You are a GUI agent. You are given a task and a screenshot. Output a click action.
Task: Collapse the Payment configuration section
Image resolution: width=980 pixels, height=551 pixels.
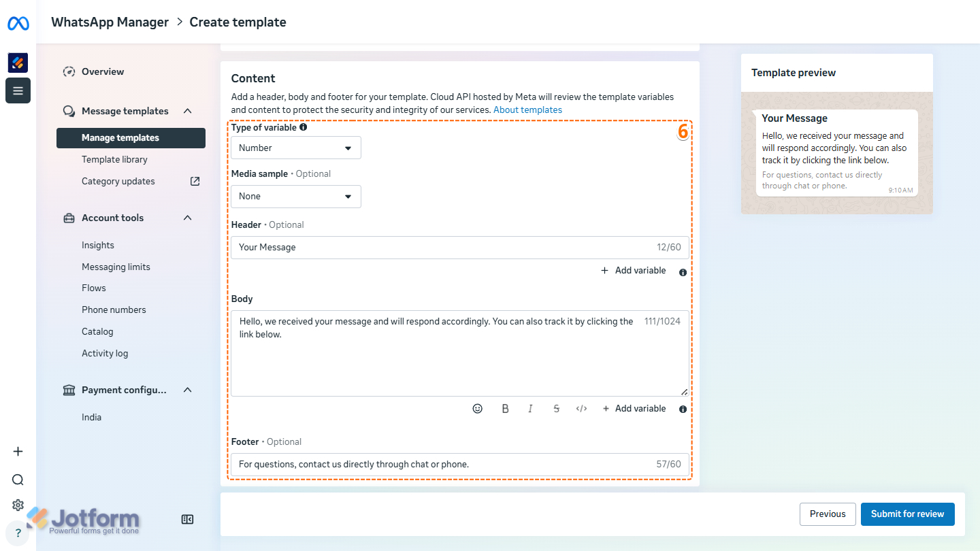point(188,390)
